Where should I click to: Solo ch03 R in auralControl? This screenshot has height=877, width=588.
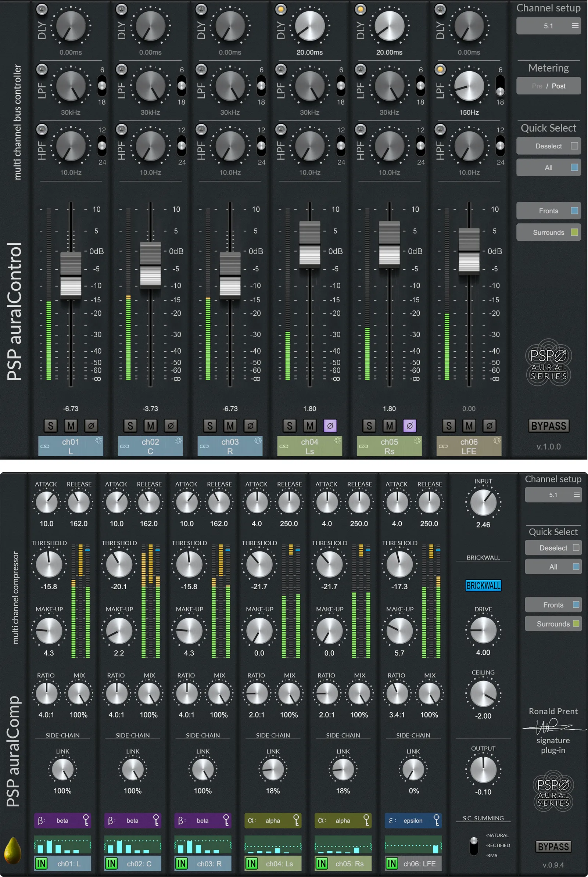coord(210,425)
